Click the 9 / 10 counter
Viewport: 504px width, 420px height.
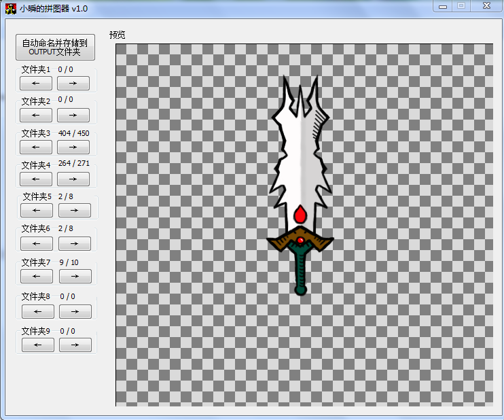pos(69,262)
